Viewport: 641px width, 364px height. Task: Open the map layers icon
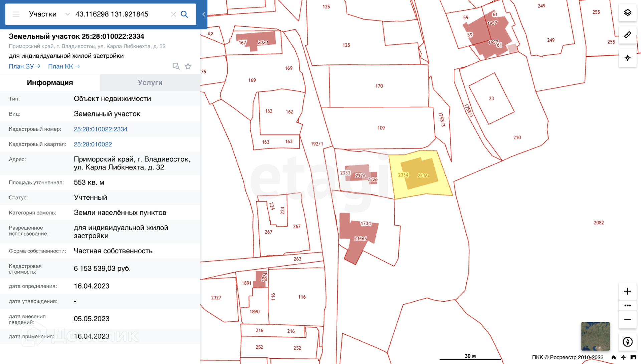point(627,13)
